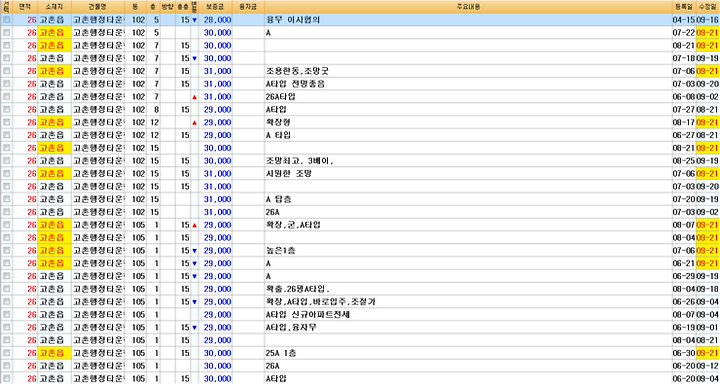Viewport: 720px width, 384px height.
Task: Select the checkbox for 높은1층 row
Action: pyautogui.click(x=6, y=251)
